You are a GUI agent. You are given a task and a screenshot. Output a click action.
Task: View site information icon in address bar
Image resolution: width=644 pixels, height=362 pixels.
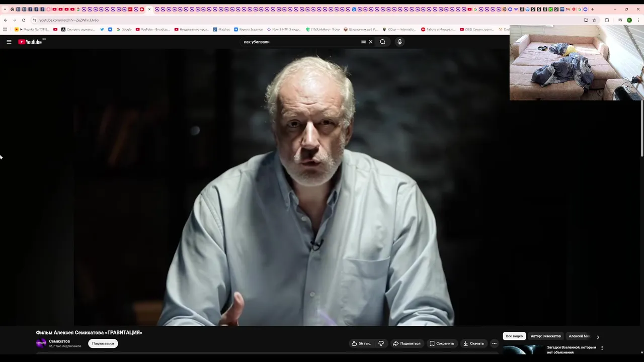(x=34, y=20)
